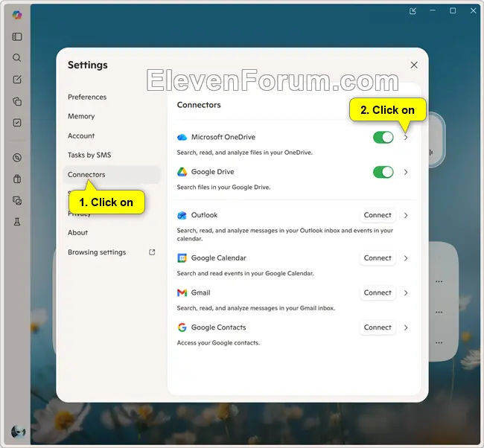Open the compass discover icon in the sidebar
Viewport: 484px width, 448px height.
tap(17, 158)
